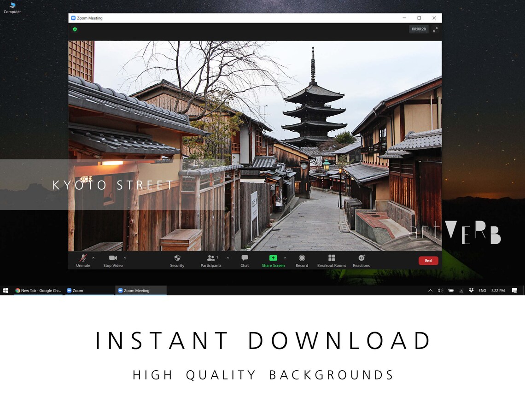This screenshot has width=525, height=420.
Task: Toggle screen sharing with Share Screen
Action: tap(273, 258)
